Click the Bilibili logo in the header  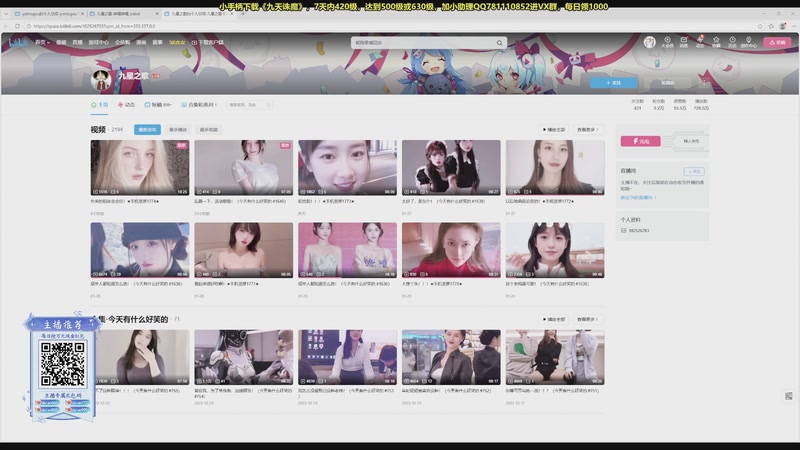click(x=16, y=43)
